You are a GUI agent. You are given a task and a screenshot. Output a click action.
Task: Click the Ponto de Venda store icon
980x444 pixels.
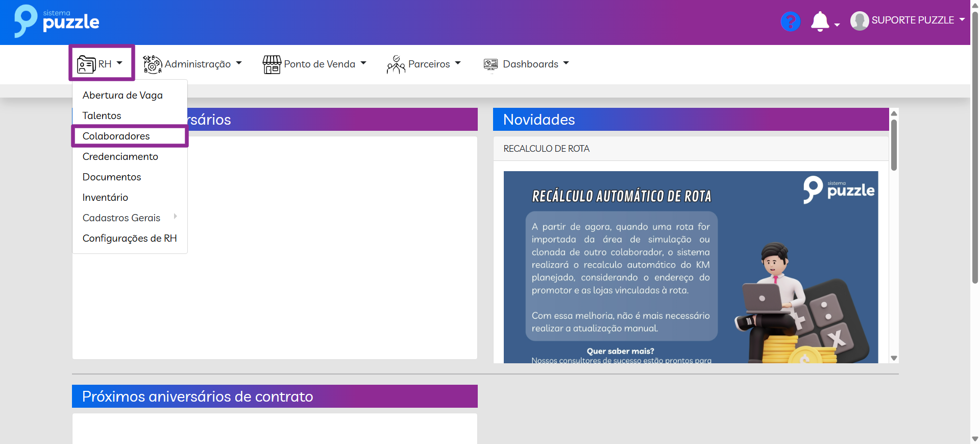pos(272,64)
